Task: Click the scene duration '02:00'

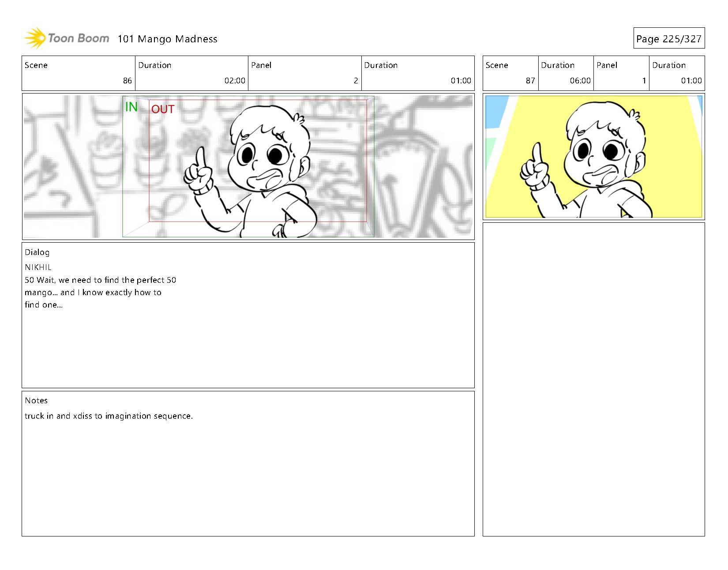Action: [235, 80]
